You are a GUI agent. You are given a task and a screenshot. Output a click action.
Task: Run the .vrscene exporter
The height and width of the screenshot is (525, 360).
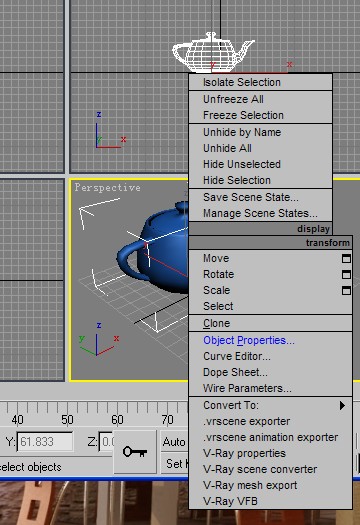click(x=271, y=422)
